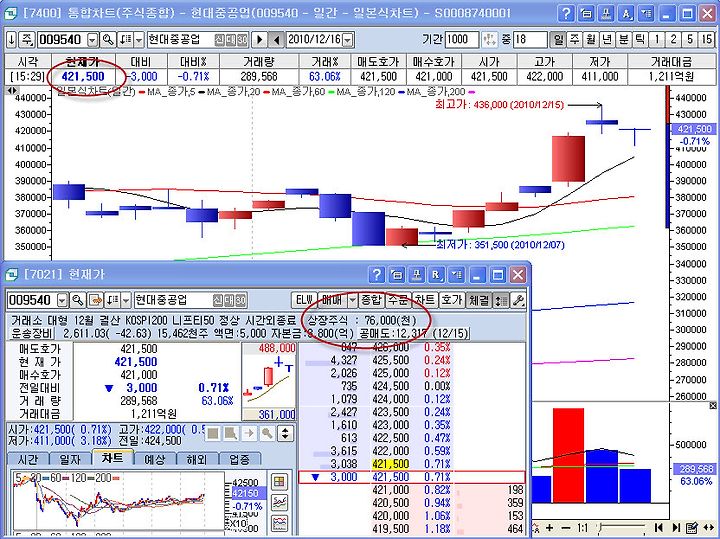Select tick 틱 period toggle
Viewport: 720px width, 539px height.
pyautogui.click(x=640, y=39)
